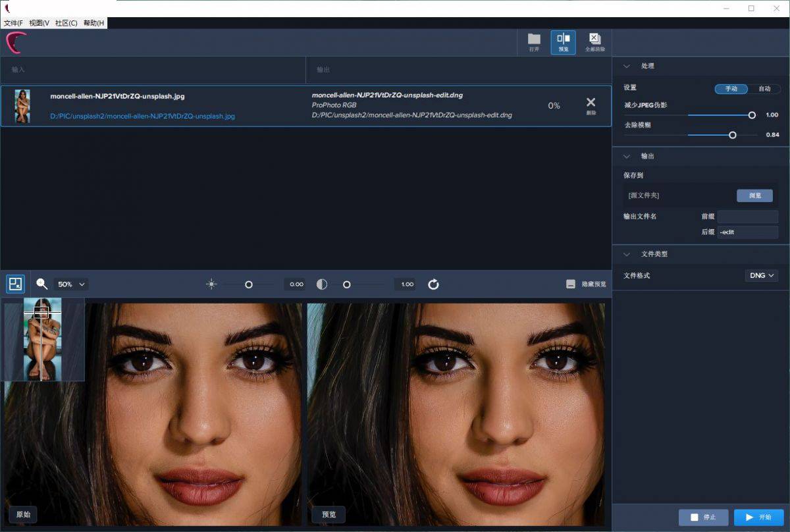
Task: Clear all files with 全部清除 icon
Action: [x=594, y=42]
